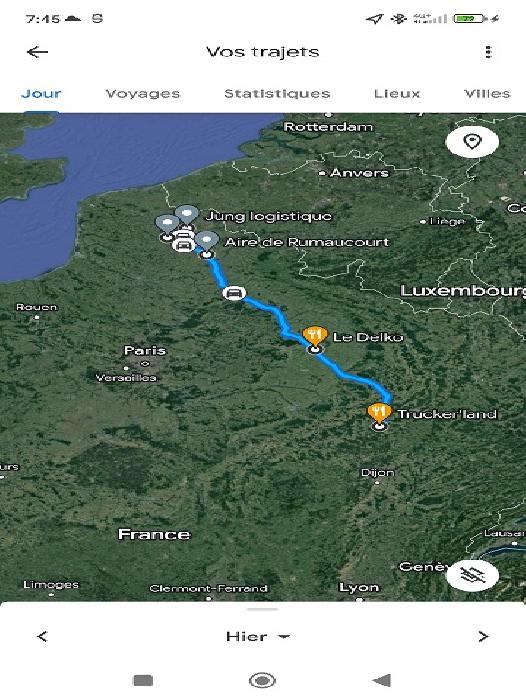
Task: Go to previous day with left chevron
Action: (x=42, y=636)
